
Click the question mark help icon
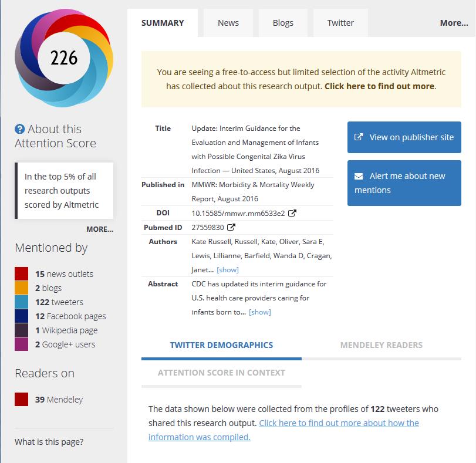point(20,129)
